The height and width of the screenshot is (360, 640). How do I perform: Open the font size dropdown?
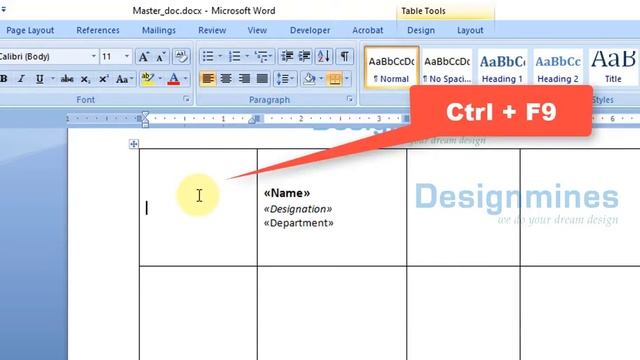(127, 56)
